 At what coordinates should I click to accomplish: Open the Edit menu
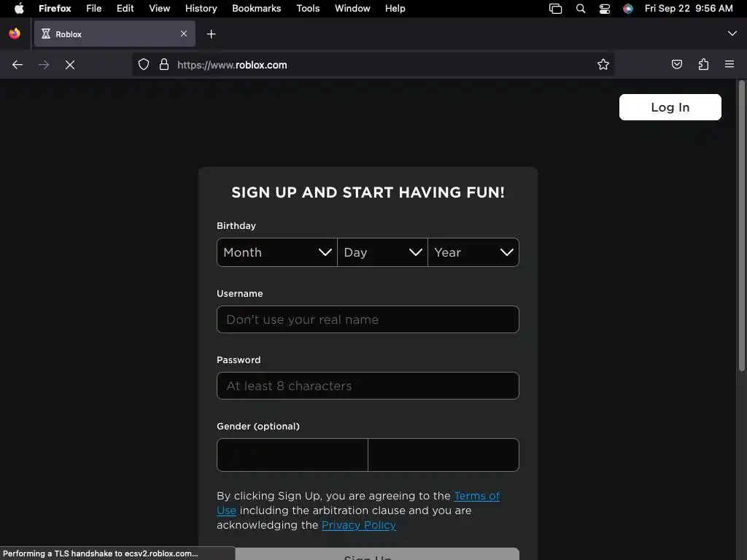[x=125, y=8]
